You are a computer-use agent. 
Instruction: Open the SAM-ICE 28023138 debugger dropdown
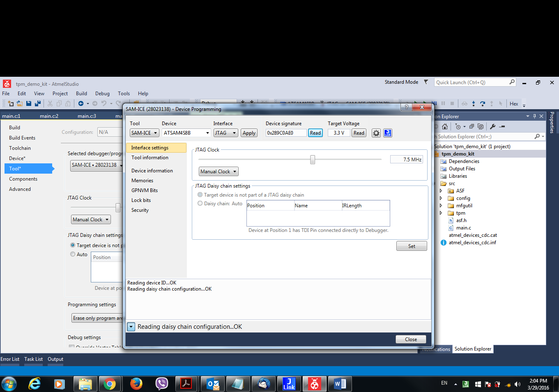tap(97, 165)
